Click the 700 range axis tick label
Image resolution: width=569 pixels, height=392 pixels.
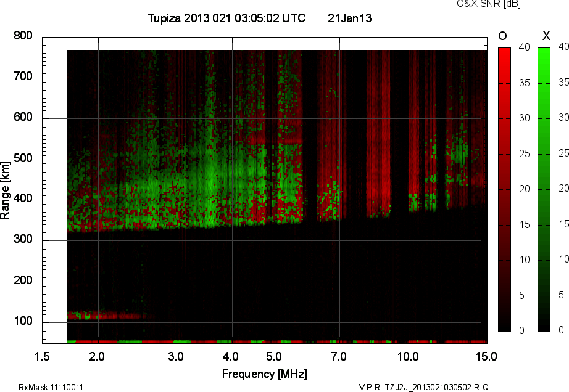pos(23,76)
